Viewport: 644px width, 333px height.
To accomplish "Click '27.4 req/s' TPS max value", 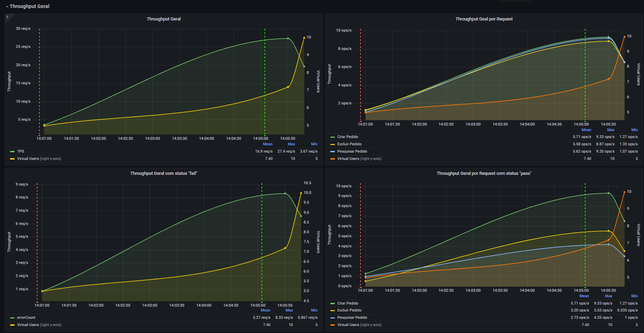I will pos(286,151).
